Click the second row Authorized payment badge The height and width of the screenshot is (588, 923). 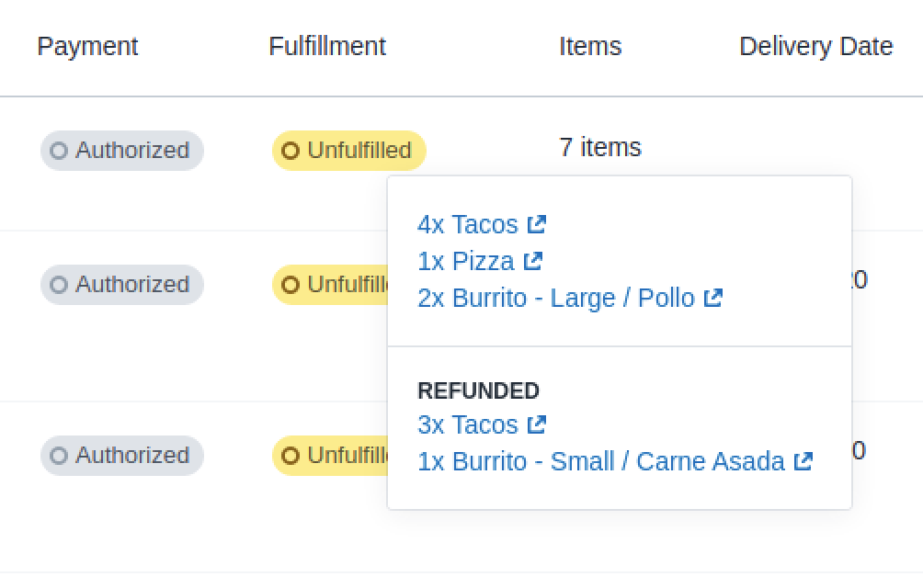pos(122,285)
